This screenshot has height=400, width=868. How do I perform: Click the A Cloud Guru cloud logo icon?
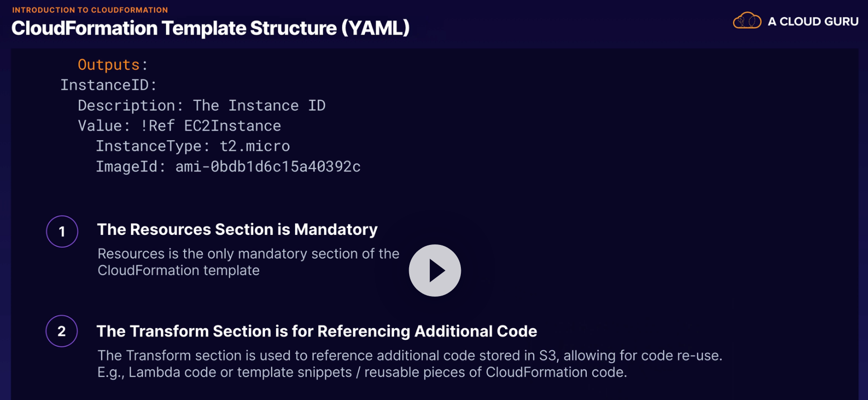[x=747, y=21]
